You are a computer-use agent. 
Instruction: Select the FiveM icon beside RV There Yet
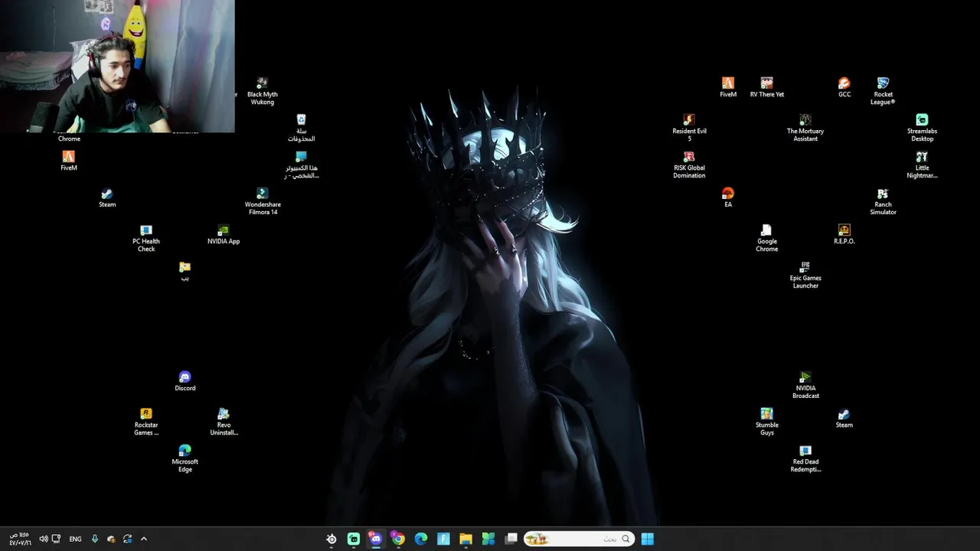pyautogui.click(x=728, y=87)
